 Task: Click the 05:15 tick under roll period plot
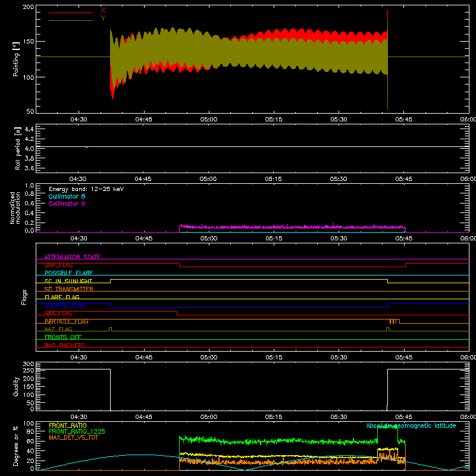coord(274,179)
